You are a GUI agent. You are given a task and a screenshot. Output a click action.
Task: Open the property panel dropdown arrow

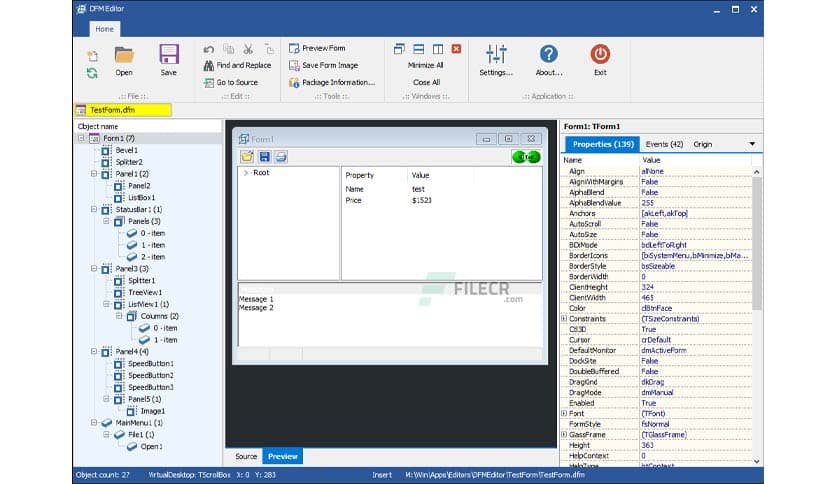tap(752, 144)
